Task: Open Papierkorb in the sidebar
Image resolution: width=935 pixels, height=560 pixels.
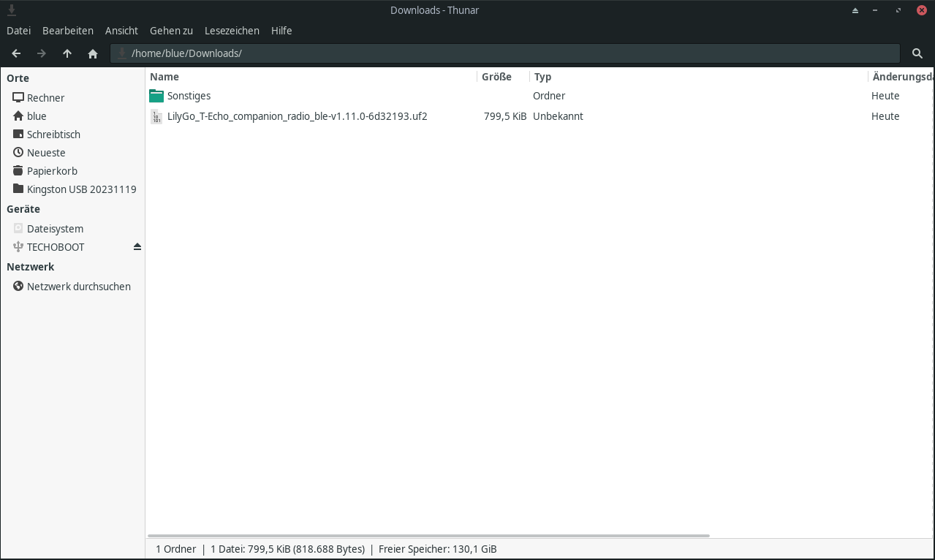Action: tap(52, 171)
